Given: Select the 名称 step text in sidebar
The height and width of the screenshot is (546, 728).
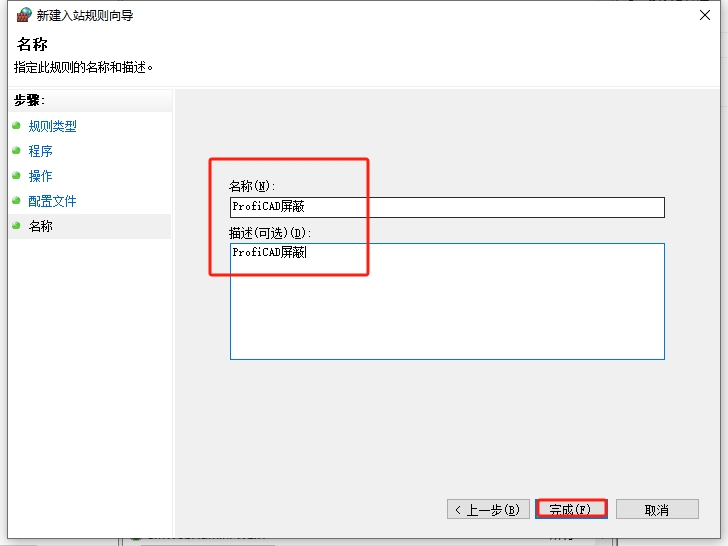Looking at the screenshot, I should tap(40, 226).
